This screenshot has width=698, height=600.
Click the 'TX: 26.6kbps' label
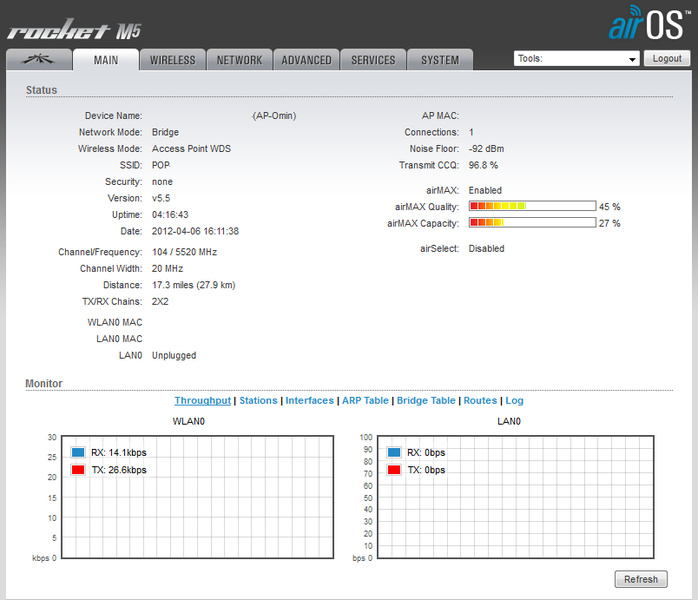click(119, 470)
